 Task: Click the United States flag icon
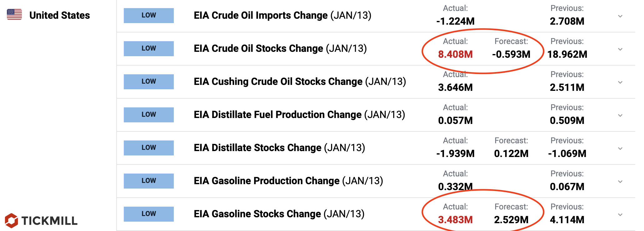[x=14, y=14]
